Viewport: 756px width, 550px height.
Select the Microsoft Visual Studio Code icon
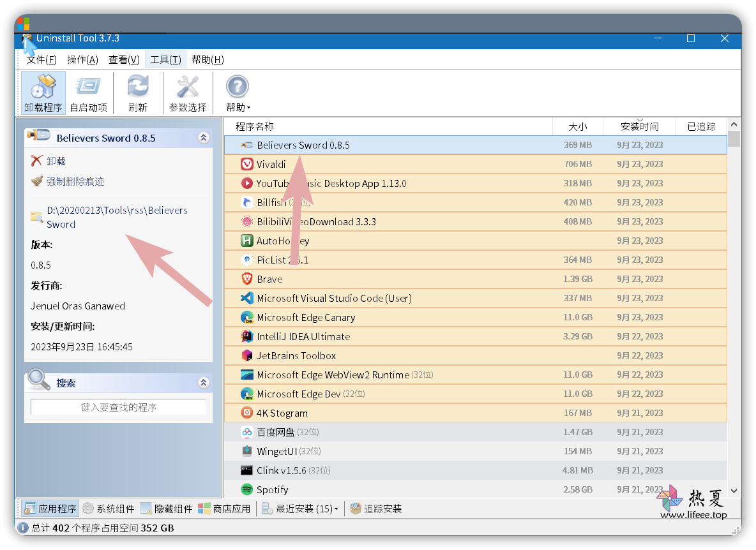pos(247,298)
